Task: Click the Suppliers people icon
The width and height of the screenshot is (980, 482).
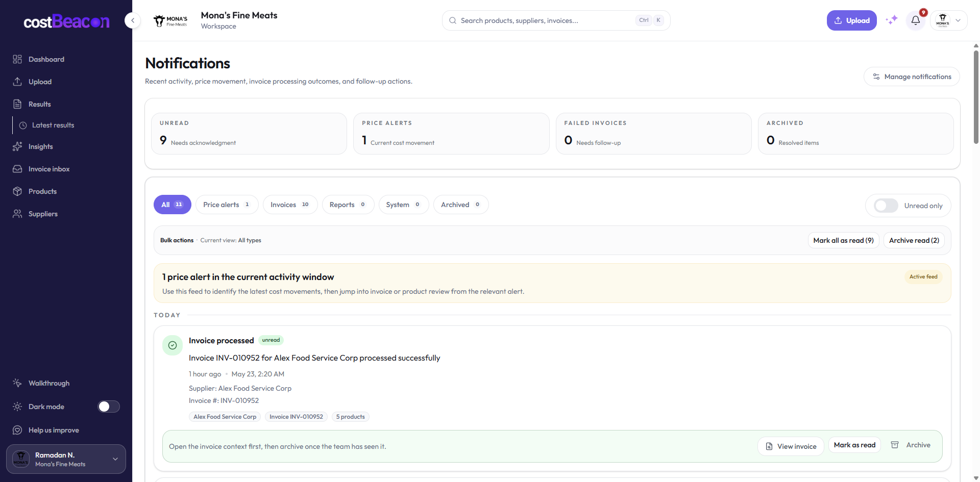Action: click(17, 214)
